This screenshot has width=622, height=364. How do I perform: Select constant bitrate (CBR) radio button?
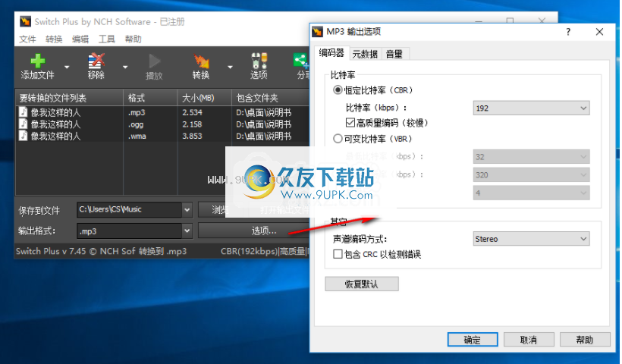click(338, 90)
